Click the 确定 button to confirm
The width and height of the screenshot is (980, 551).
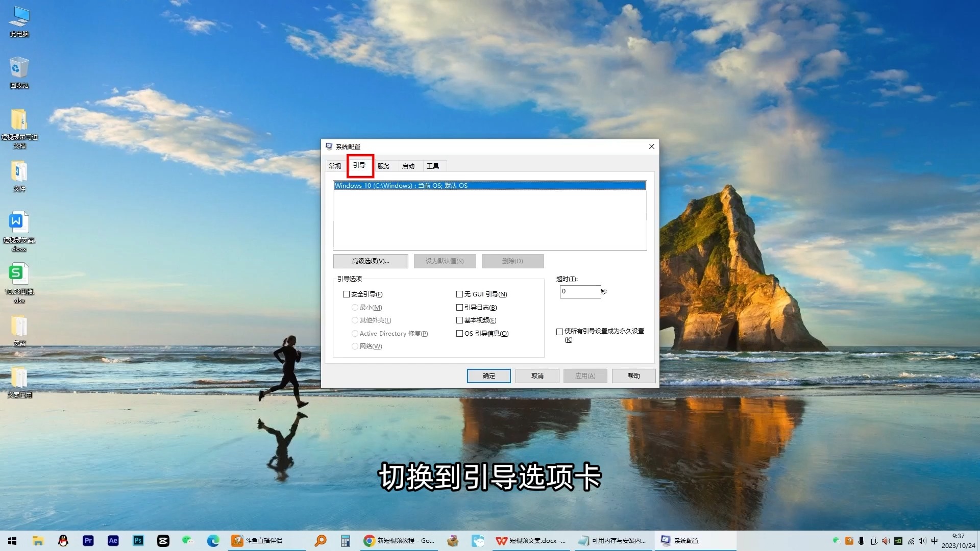(x=488, y=375)
